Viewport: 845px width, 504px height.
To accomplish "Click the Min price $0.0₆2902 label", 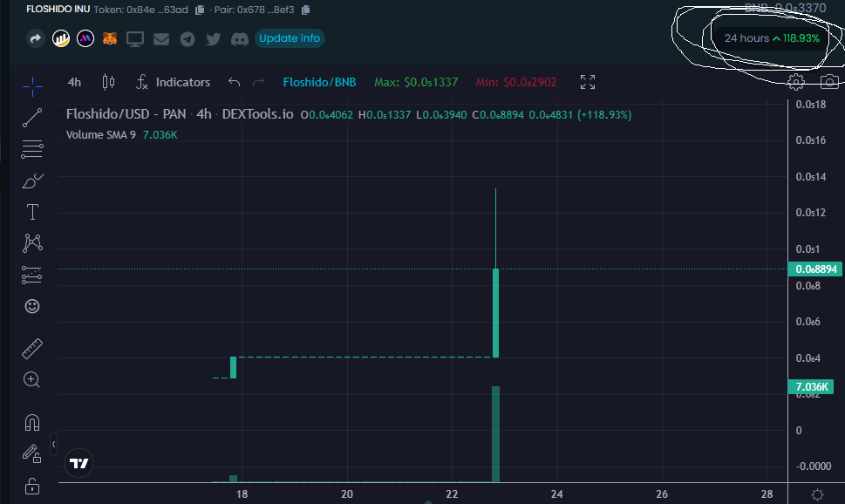I will [x=516, y=83].
